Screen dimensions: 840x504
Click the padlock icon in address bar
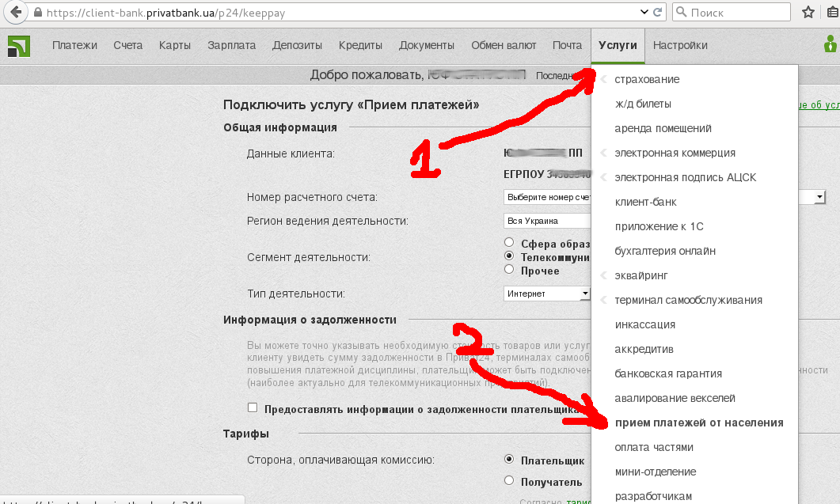click(37, 13)
